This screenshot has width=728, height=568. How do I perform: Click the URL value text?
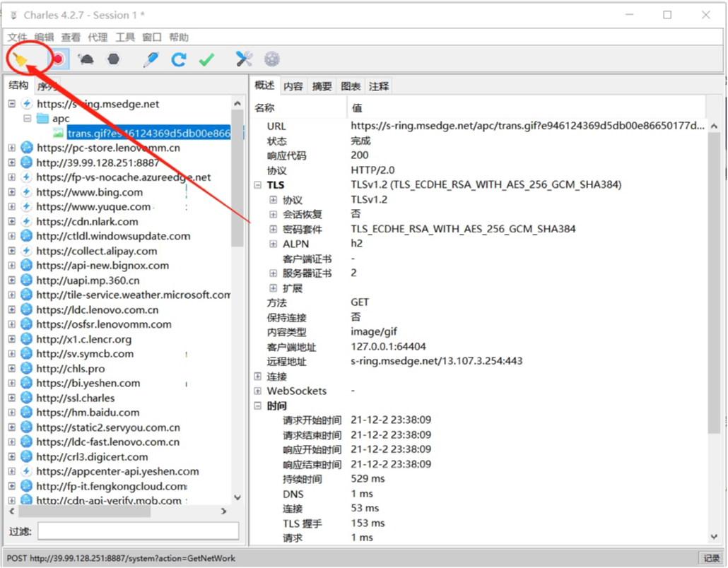[527, 126]
